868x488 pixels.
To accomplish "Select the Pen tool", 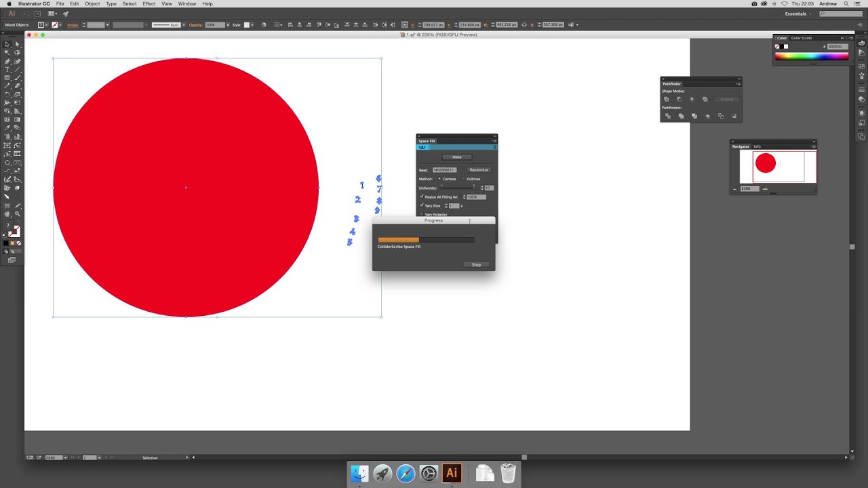I will click(x=7, y=61).
